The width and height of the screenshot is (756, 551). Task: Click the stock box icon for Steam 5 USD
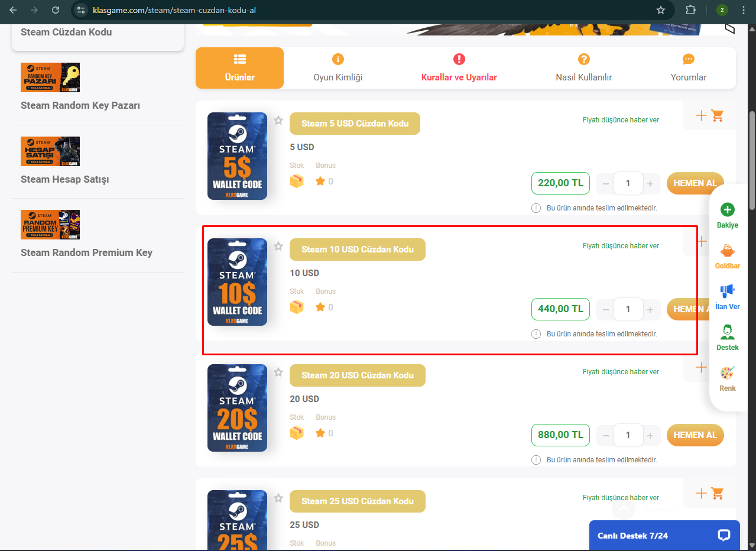tap(297, 181)
